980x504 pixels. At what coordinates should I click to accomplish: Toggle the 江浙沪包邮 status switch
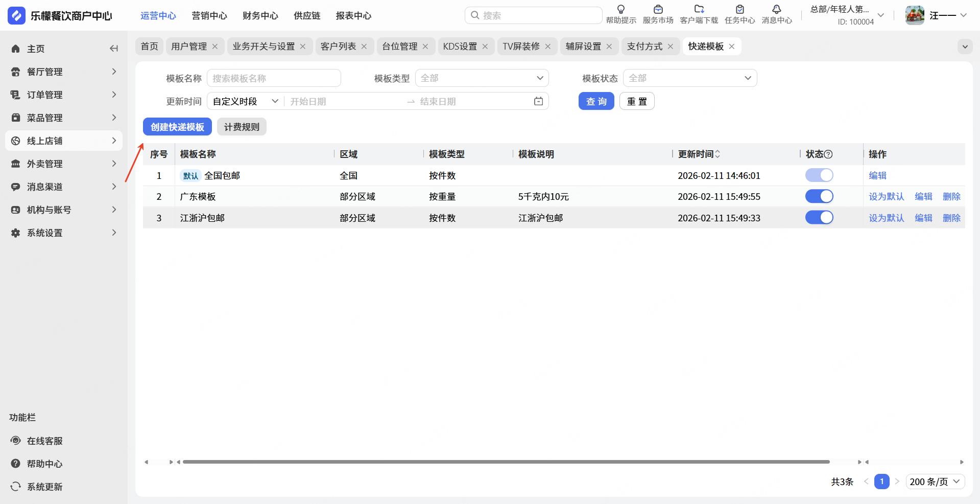pyautogui.click(x=819, y=218)
